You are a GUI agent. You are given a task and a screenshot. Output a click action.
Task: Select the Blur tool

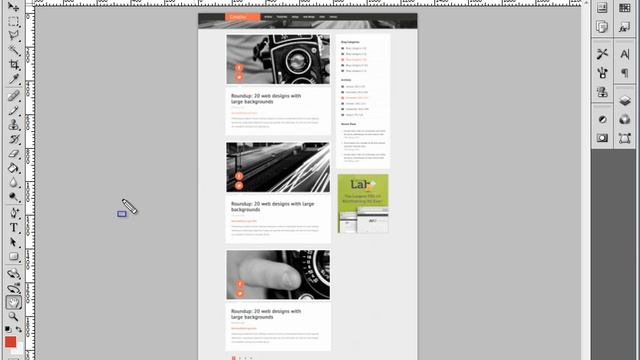click(x=13, y=182)
